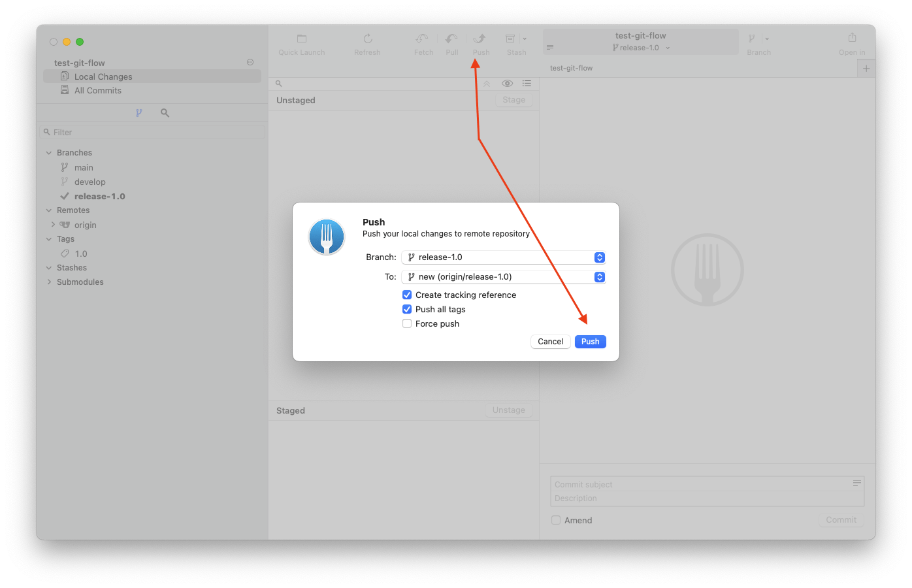Uncheck Create tracking reference
Screen dimensions: 912x588
407,295
